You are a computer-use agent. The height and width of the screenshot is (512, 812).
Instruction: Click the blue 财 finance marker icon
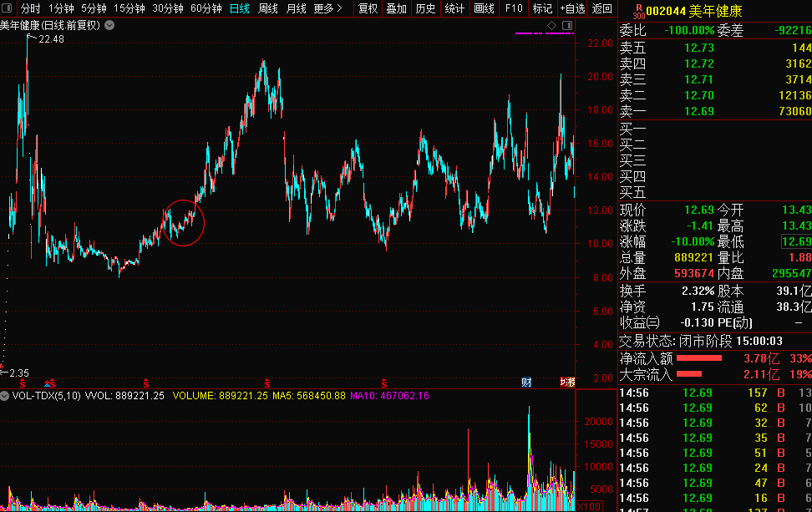pos(526,383)
